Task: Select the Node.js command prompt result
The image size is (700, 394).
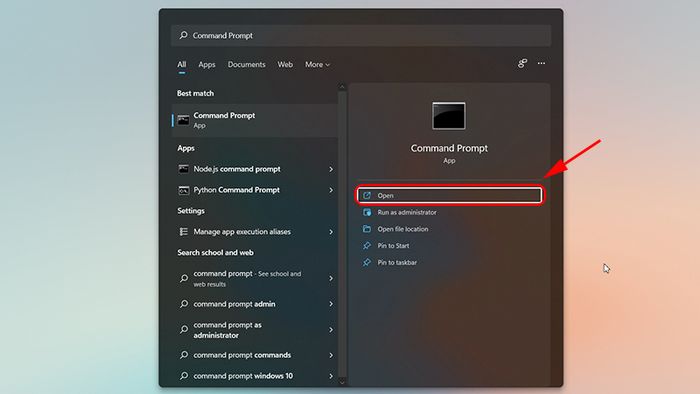Action: 254,169
